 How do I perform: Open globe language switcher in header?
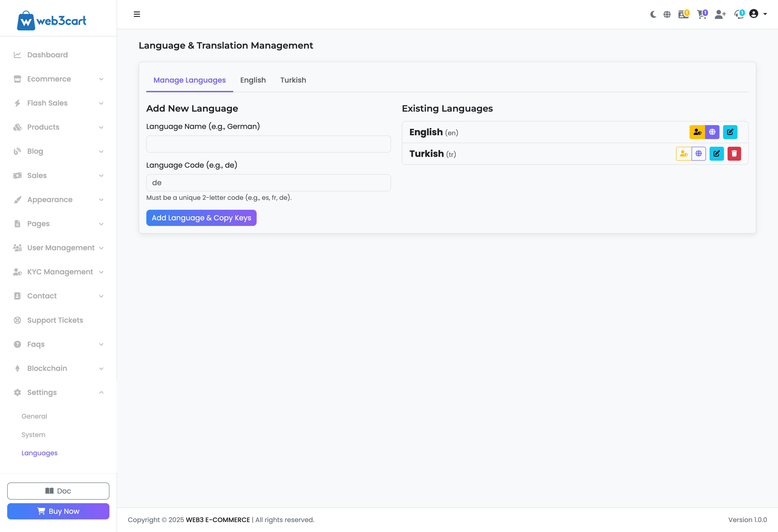[x=667, y=14]
